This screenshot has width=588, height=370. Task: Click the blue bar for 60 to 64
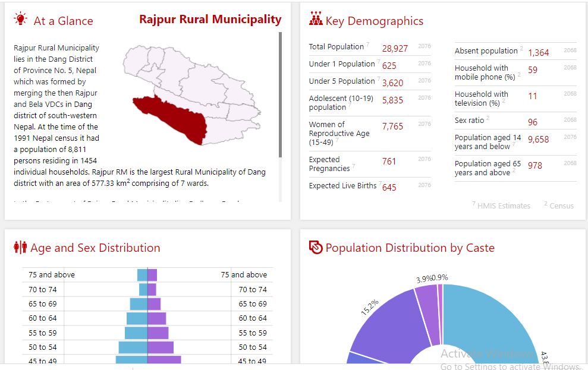point(137,318)
